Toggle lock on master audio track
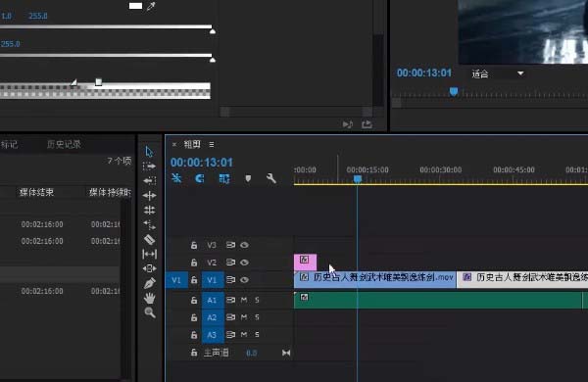Viewport: 588px width, 382px height. [194, 353]
